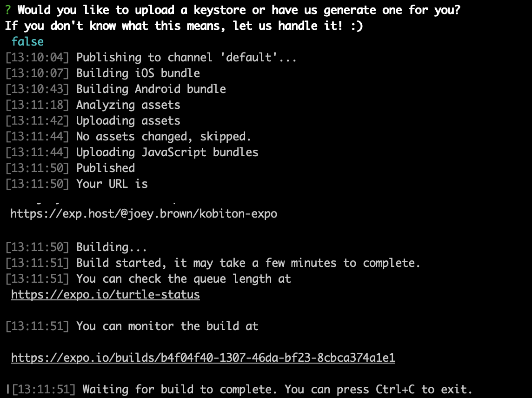Image resolution: width=532 pixels, height=398 pixels.
Task: Click the exp.host kobiton-expo URL
Action: click(144, 214)
